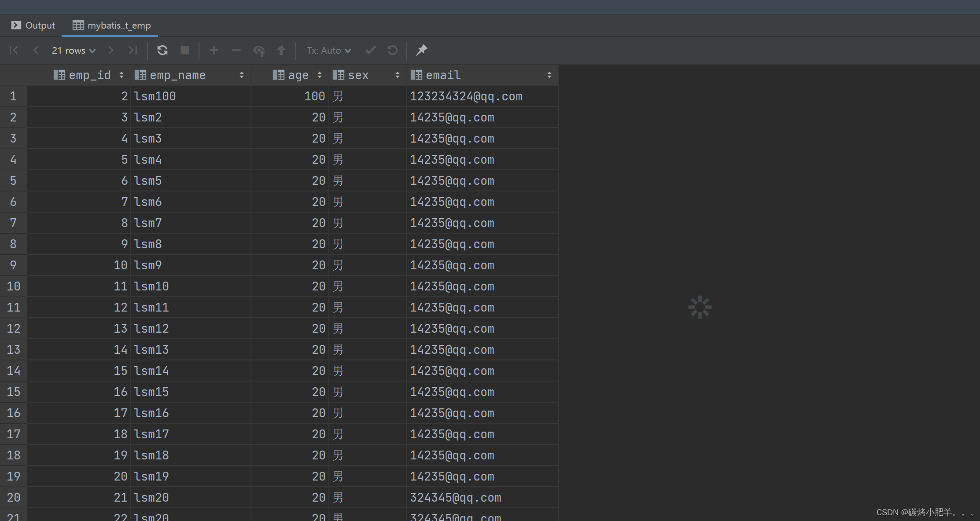980x521 pixels.
Task: Delete the selected row
Action: coord(236,50)
